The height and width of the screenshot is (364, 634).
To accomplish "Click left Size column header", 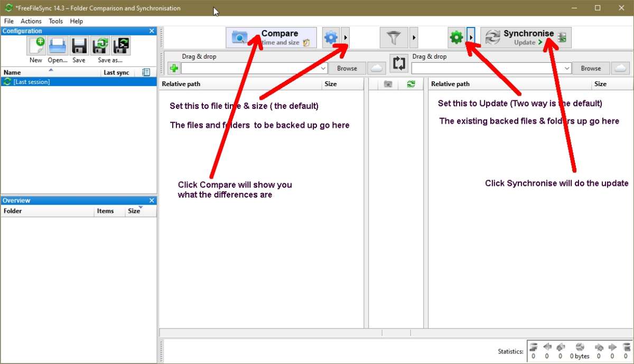I will tap(342, 84).
